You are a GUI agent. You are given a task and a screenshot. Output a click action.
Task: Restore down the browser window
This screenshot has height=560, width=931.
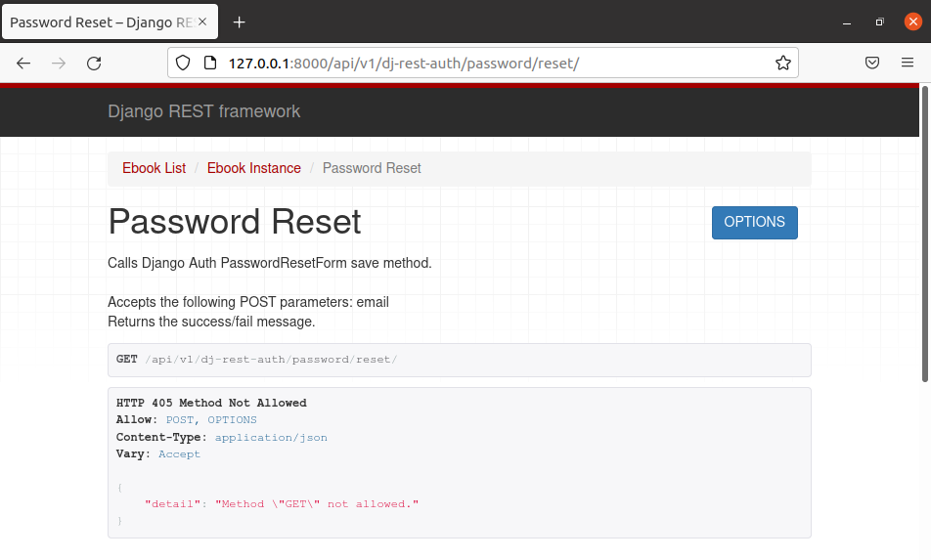pos(879,22)
